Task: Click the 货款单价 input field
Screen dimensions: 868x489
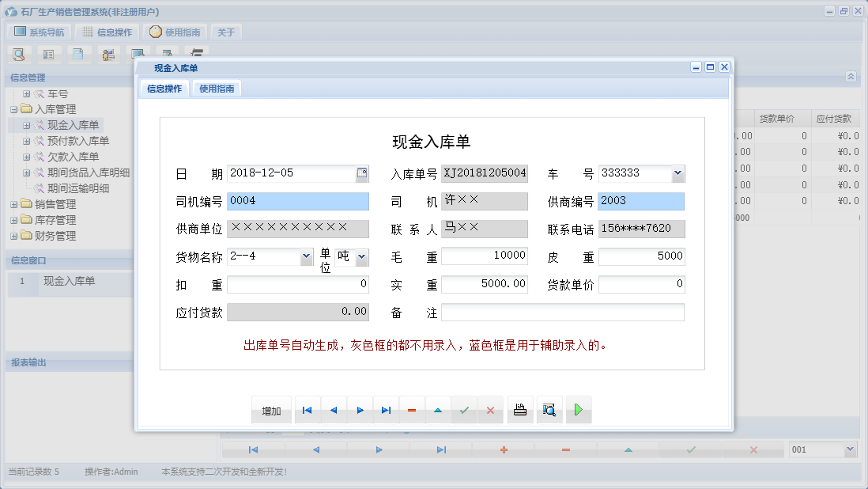Action: point(640,284)
